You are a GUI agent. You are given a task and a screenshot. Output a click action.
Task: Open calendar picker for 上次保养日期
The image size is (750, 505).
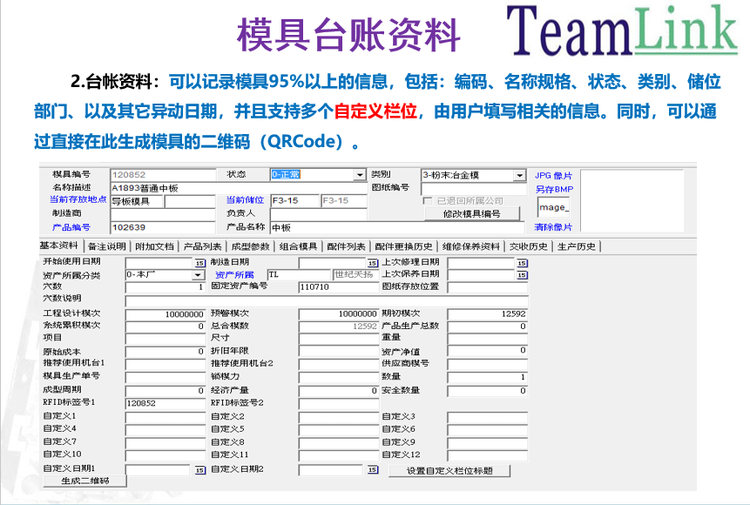click(x=522, y=275)
